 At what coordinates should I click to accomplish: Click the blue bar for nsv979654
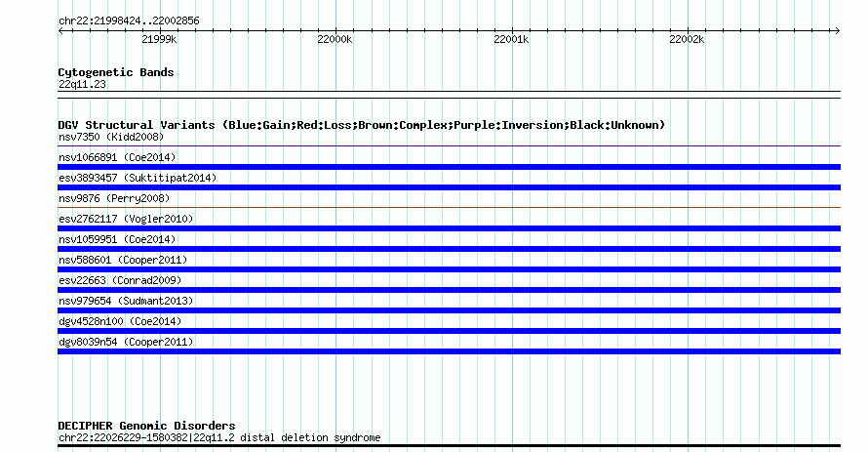pyautogui.click(x=449, y=310)
